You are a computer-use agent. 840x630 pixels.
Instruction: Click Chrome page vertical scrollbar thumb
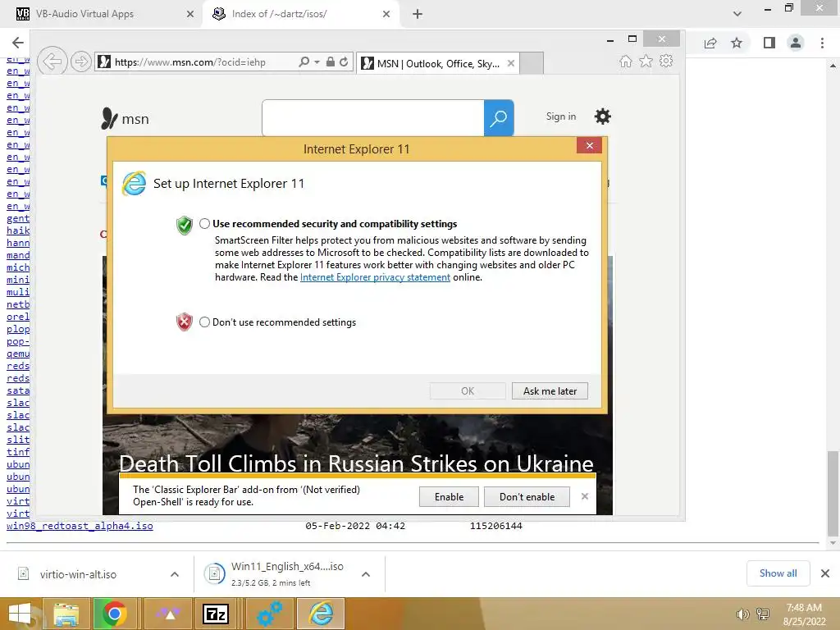[832, 493]
